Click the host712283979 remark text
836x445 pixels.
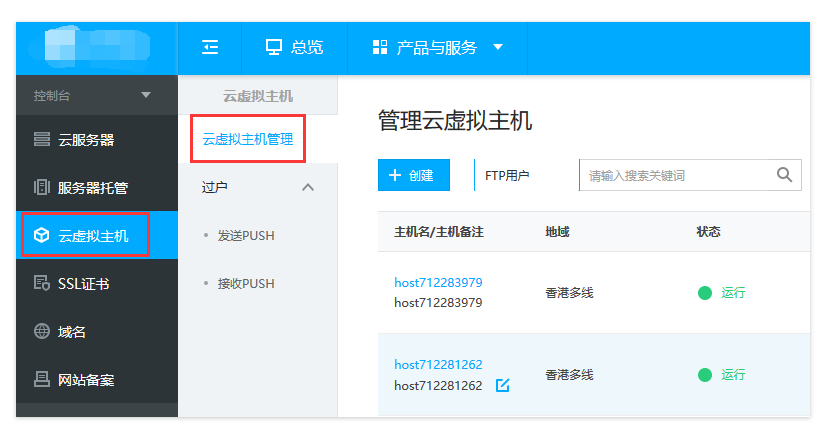tap(438, 303)
